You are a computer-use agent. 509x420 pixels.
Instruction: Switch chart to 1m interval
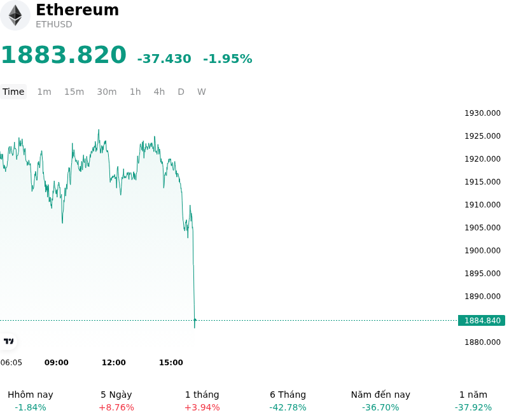pos(44,92)
